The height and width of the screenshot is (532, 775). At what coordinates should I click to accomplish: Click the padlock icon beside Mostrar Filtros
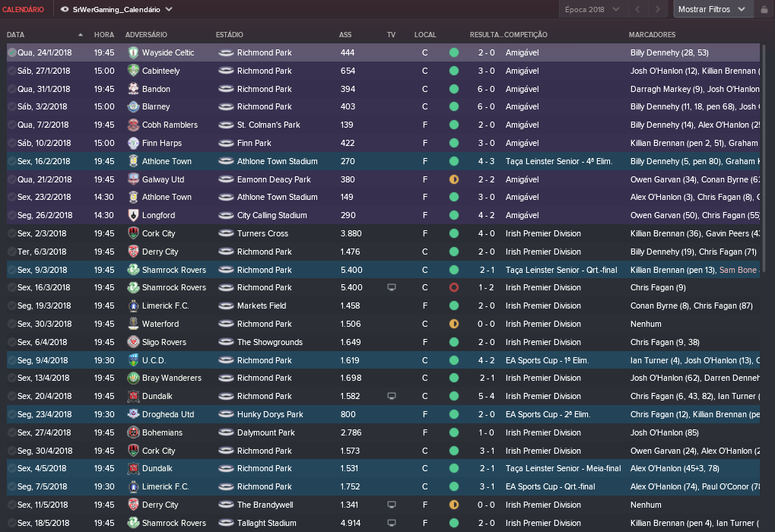pyautogui.click(x=764, y=9)
